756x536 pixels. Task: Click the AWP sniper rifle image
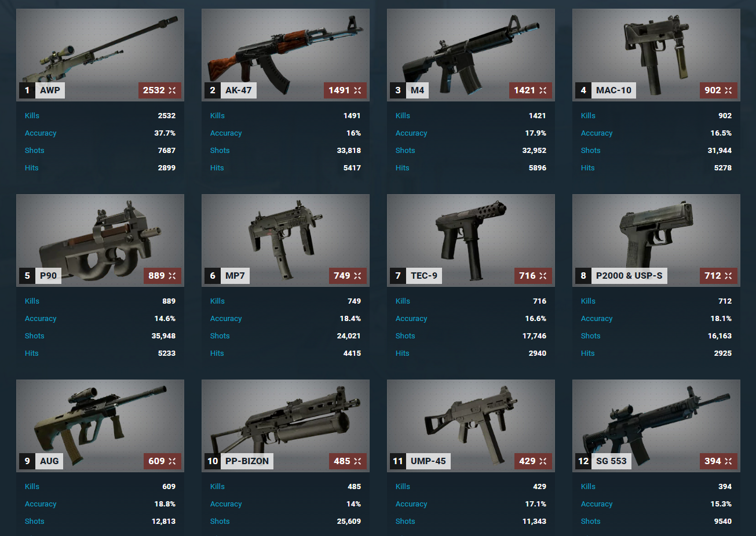pyautogui.click(x=100, y=55)
